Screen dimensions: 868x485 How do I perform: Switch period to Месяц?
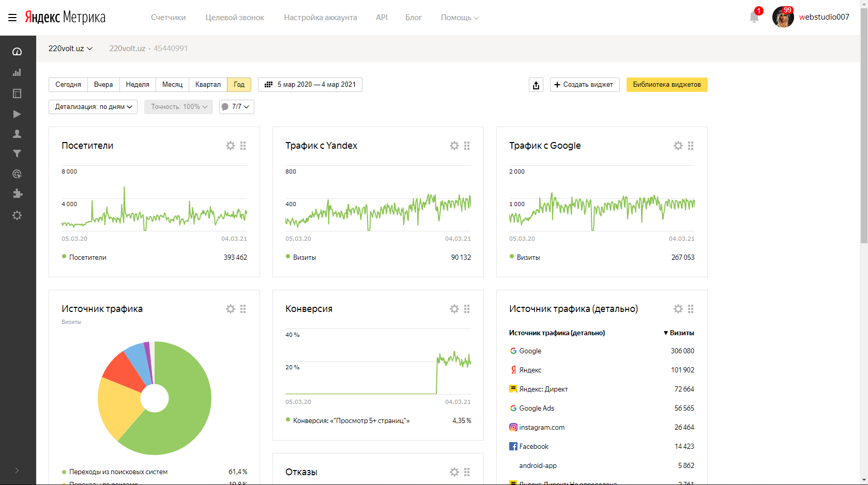(172, 85)
